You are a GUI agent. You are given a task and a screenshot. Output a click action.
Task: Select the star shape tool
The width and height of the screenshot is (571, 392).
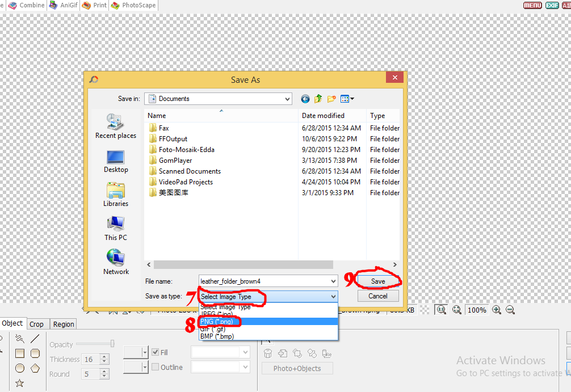coord(19,383)
